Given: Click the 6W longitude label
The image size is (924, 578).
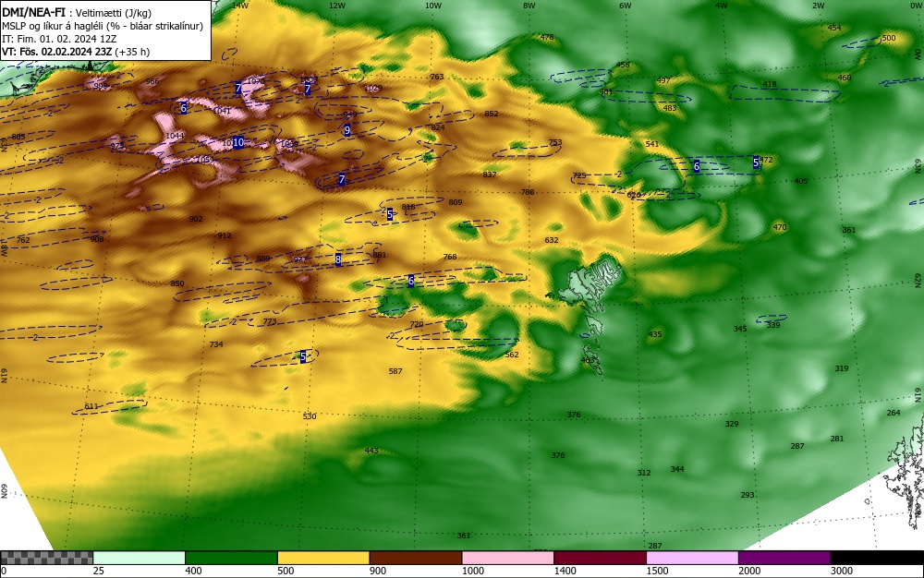Looking at the screenshot, I should click(626, 6).
